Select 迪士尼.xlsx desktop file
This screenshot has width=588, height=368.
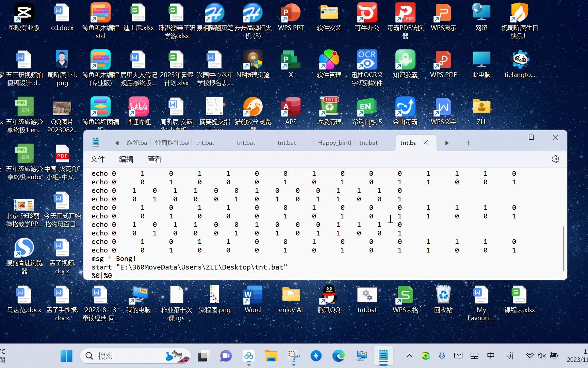tap(138, 17)
